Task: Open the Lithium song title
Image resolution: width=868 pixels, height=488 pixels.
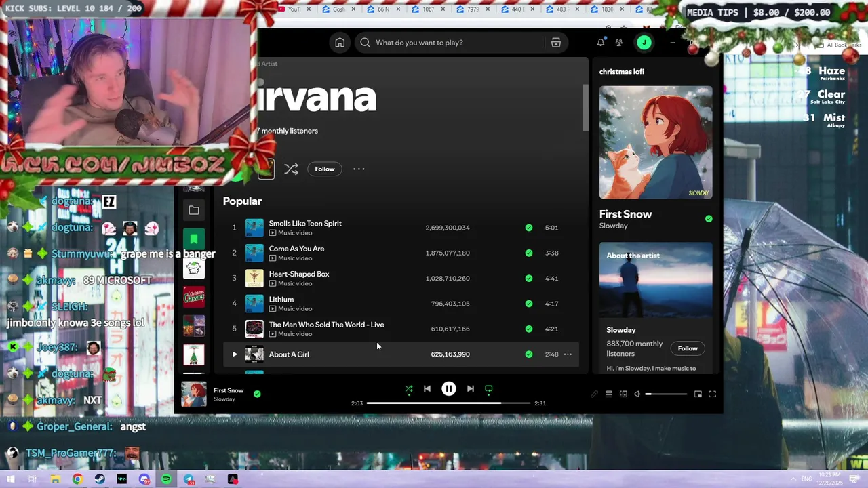Action: (x=281, y=299)
